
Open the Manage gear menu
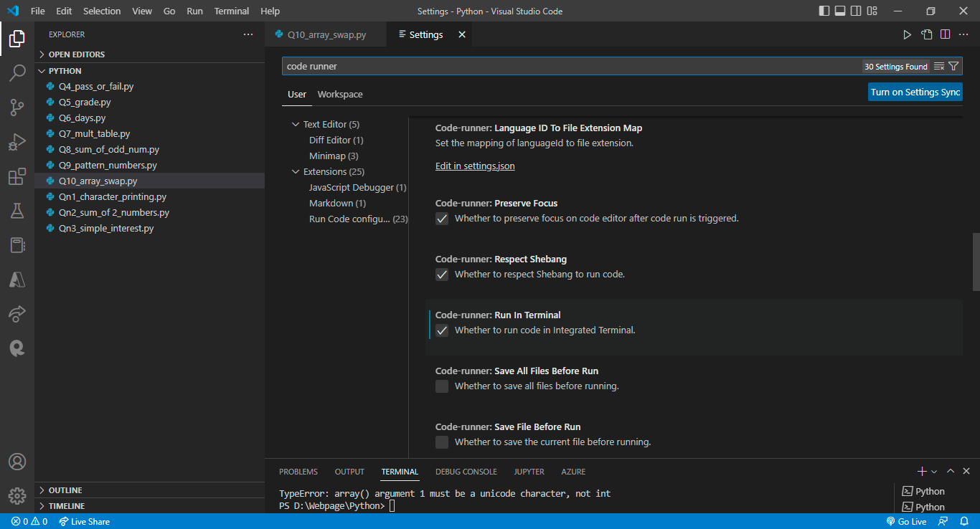pyautogui.click(x=17, y=495)
